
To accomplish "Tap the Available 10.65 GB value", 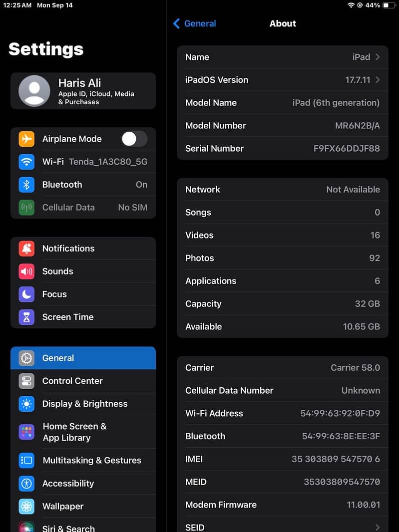I will click(x=362, y=326).
